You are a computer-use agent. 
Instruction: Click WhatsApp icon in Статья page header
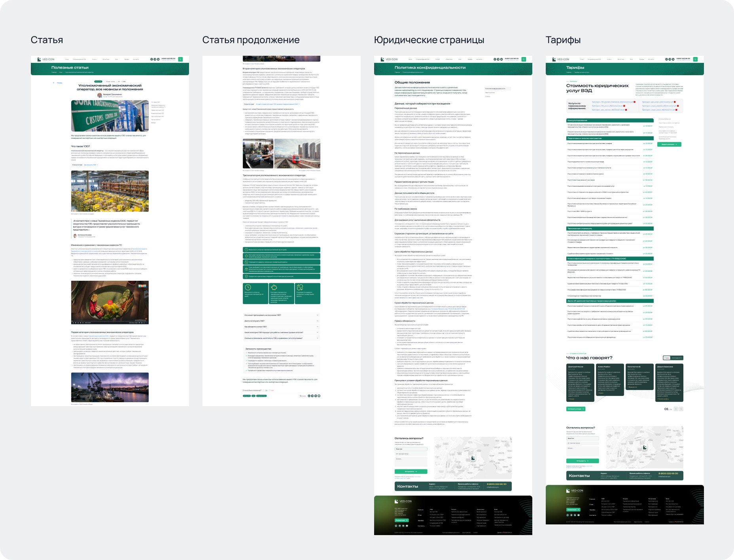coord(151,59)
